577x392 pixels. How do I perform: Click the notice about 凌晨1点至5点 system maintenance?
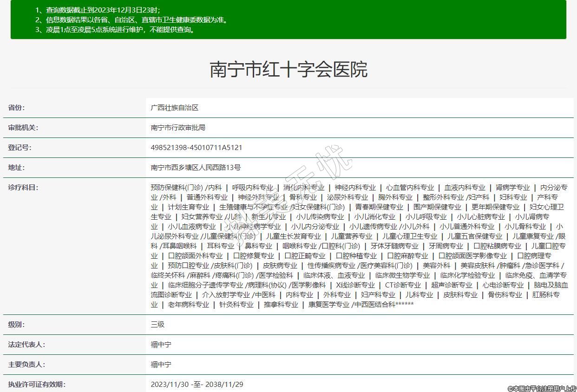pyautogui.click(x=115, y=30)
